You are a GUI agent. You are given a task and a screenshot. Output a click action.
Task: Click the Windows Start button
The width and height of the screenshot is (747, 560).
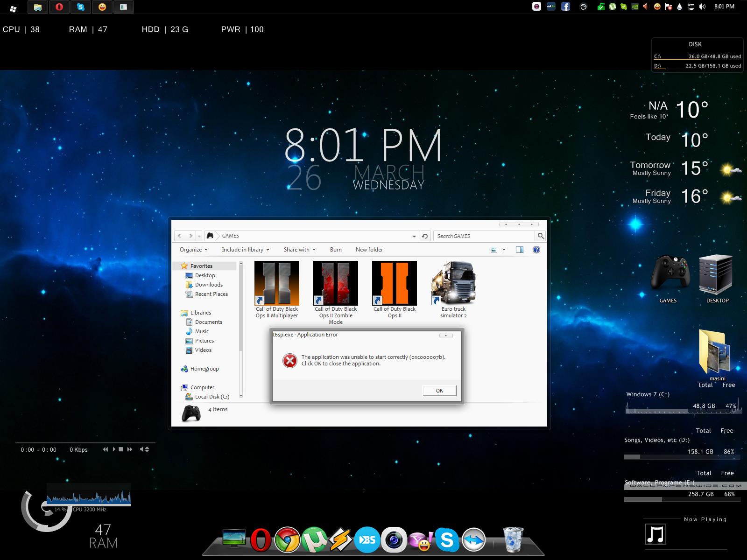[13, 8]
